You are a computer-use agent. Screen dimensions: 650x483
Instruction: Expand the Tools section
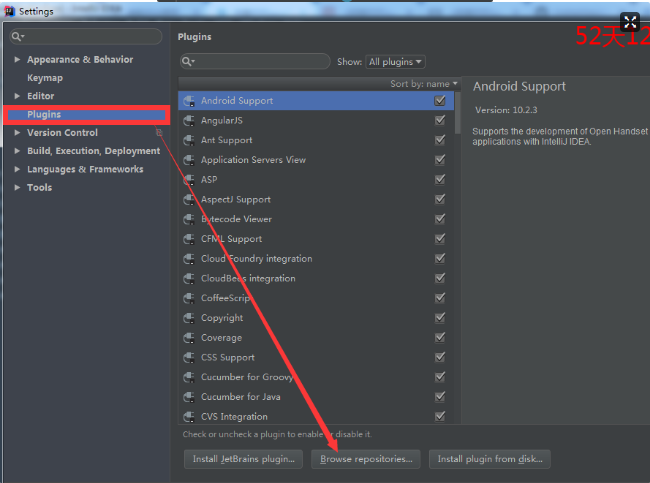click(x=17, y=187)
